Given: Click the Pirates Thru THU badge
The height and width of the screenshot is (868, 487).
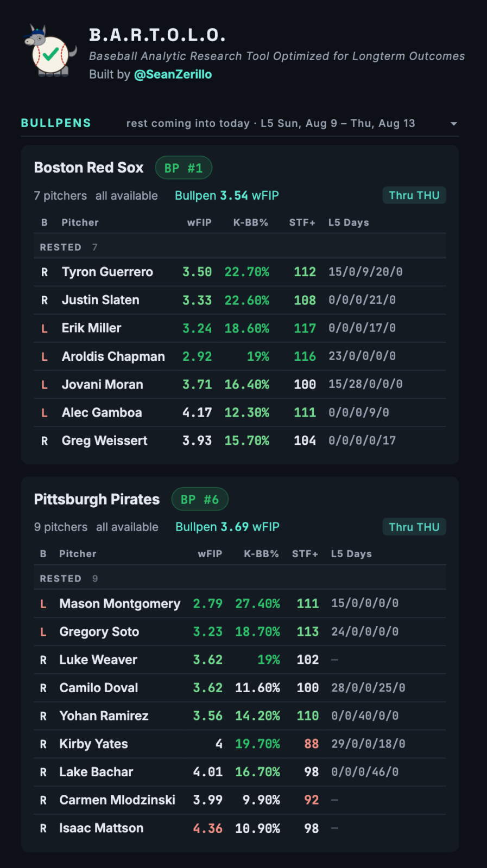Looking at the screenshot, I should [x=414, y=527].
